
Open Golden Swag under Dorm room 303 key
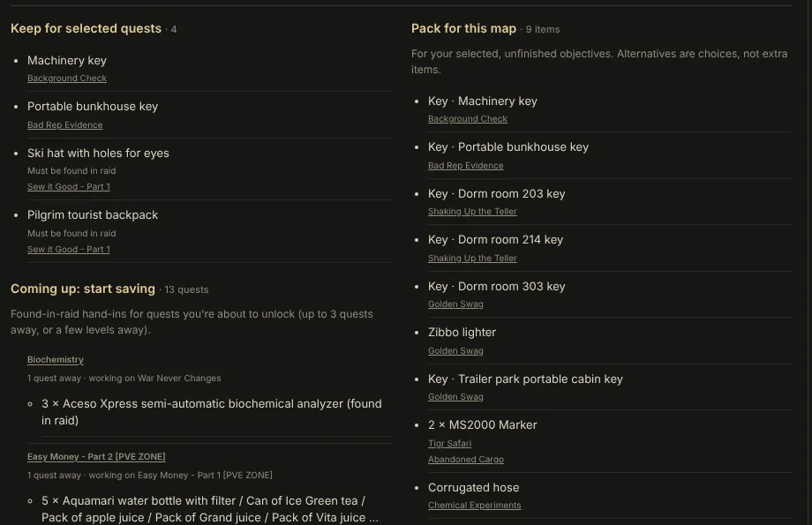455,304
